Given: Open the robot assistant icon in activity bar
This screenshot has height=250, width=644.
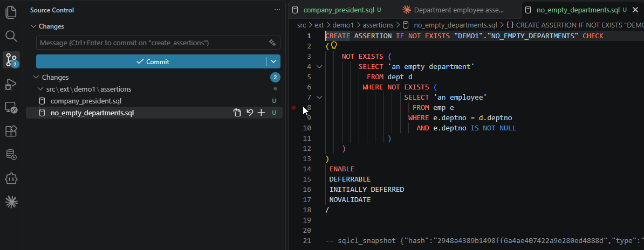Looking at the screenshot, I should point(11,178).
